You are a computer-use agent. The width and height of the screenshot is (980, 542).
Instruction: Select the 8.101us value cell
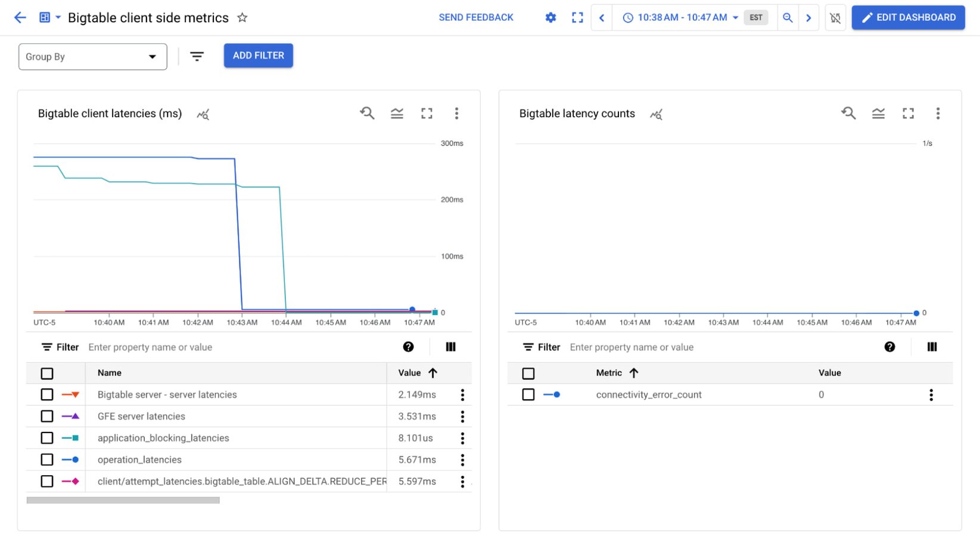point(415,438)
